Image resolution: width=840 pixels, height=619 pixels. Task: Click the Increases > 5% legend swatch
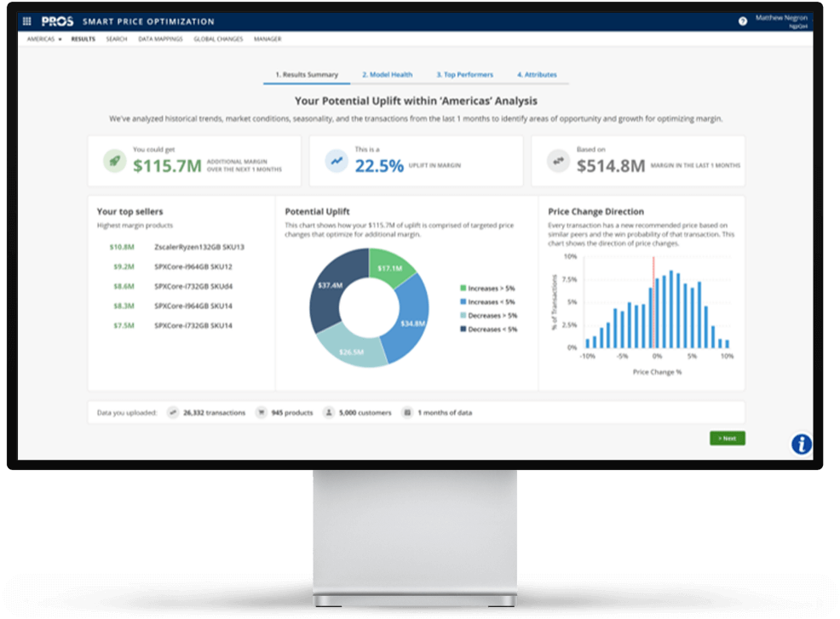[x=463, y=289]
